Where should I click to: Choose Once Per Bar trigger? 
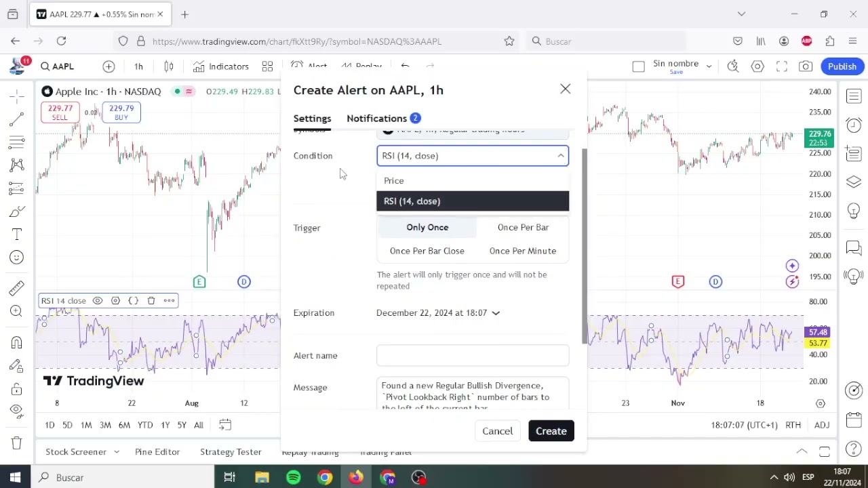pyautogui.click(x=523, y=227)
